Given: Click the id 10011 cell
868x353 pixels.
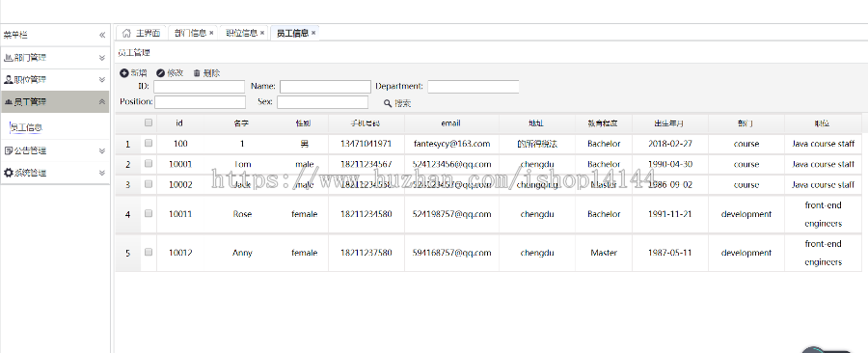Looking at the screenshot, I should point(180,213).
